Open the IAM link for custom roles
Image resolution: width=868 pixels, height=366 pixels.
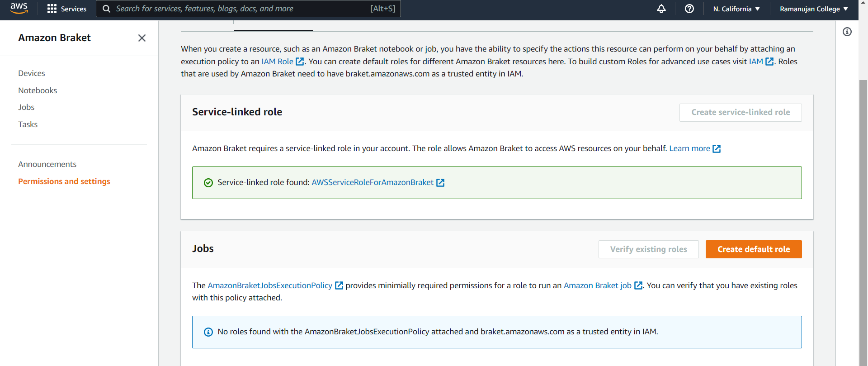[x=756, y=62]
